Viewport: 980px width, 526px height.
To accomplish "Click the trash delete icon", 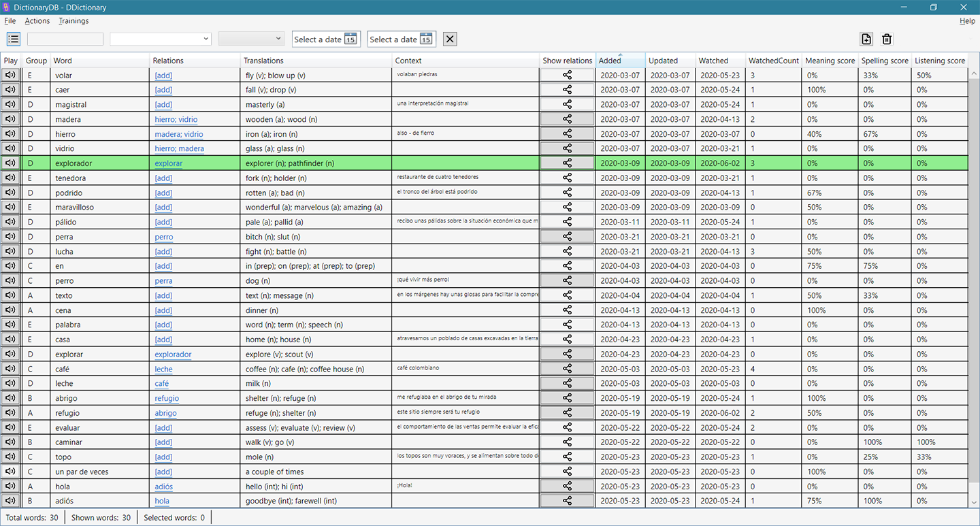I will click(887, 39).
